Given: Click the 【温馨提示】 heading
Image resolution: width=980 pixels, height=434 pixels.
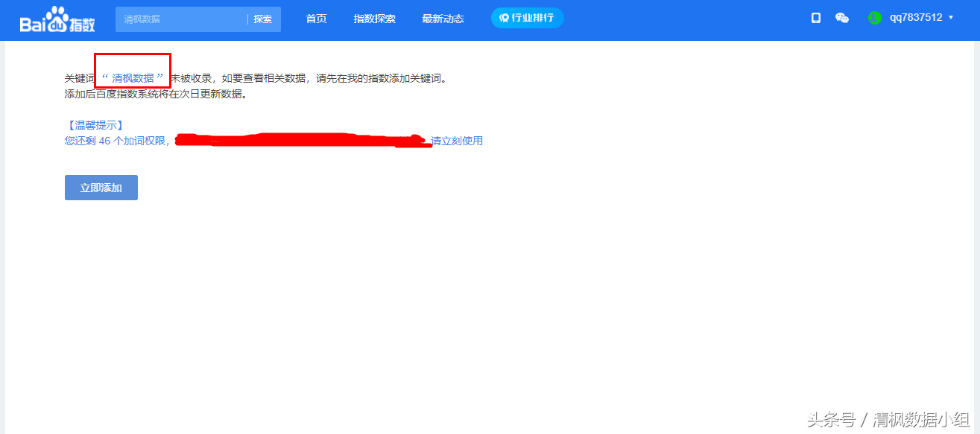Looking at the screenshot, I should pyautogui.click(x=95, y=125).
